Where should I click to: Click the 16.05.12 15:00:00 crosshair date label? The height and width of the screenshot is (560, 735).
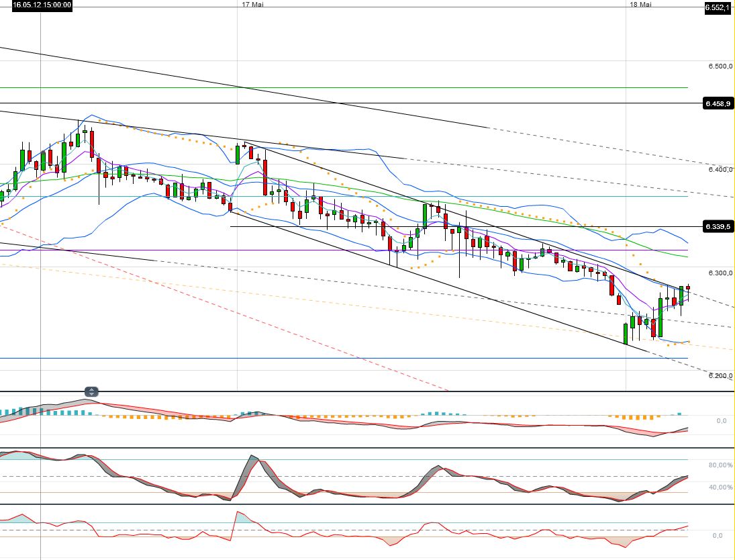coord(42,5)
